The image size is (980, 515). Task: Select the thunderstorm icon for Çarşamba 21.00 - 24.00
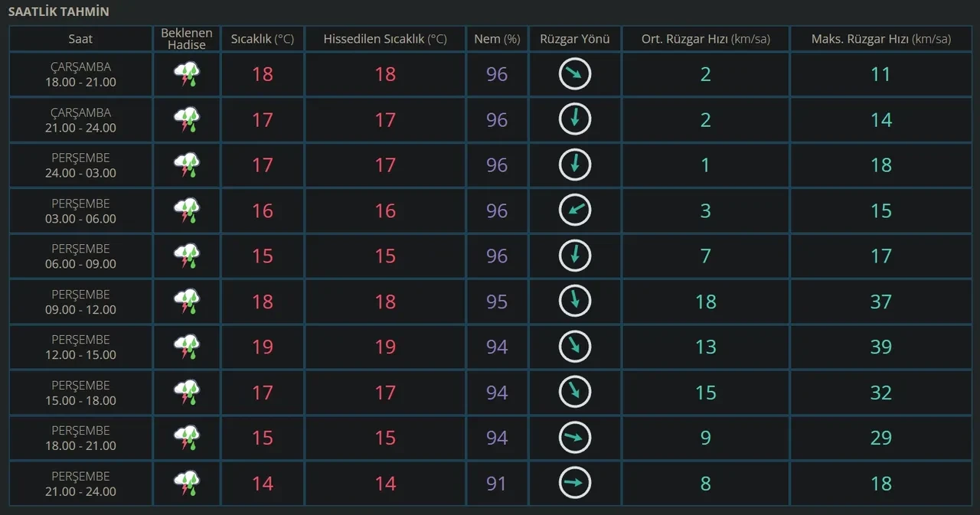(187, 119)
